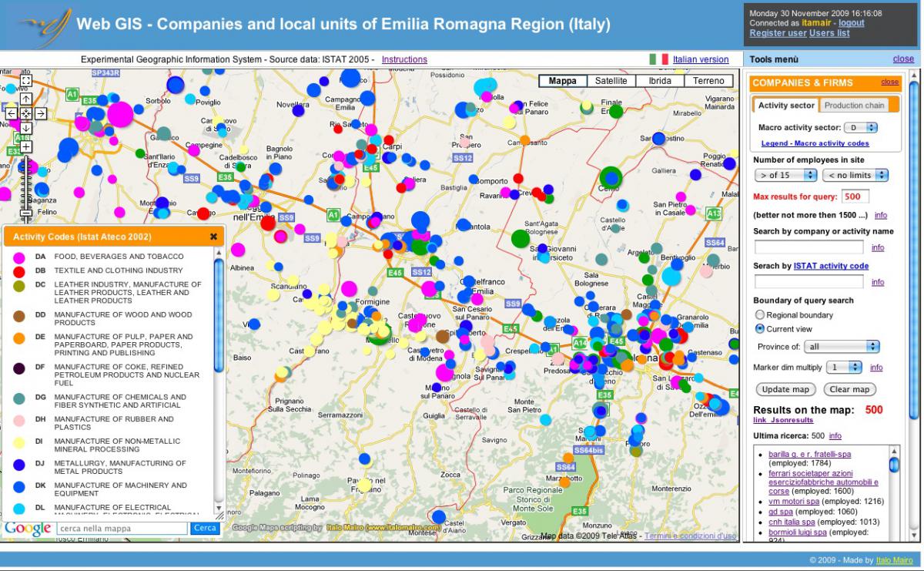Switch map to Satellite view
The image size is (924, 571).
click(611, 81)
